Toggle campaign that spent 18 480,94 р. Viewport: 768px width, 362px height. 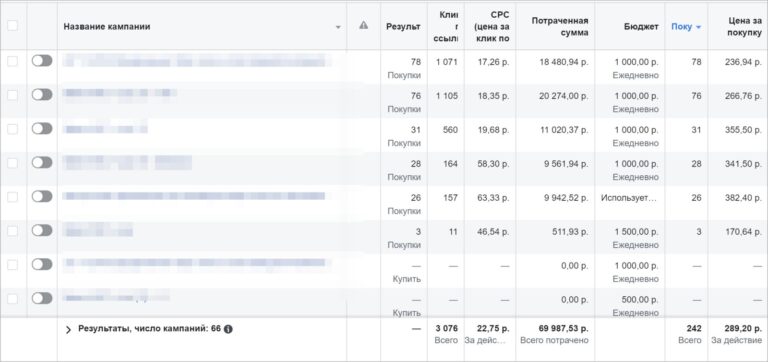[42, 61]
